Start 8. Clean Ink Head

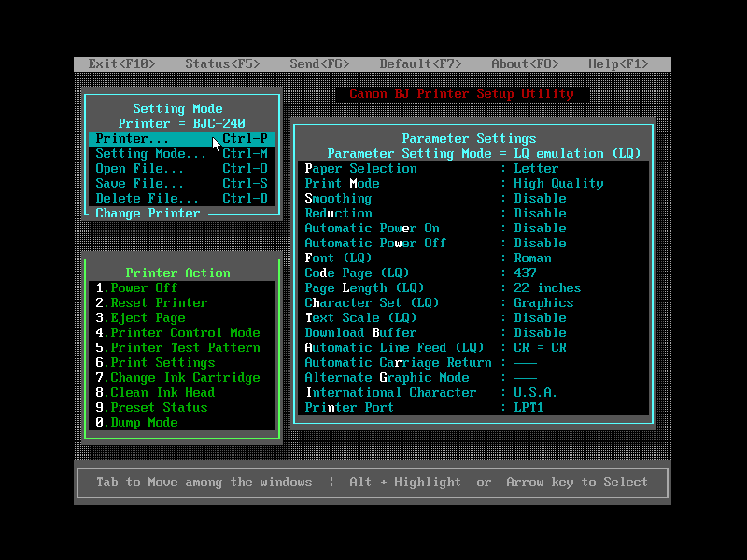pyautogui.click(x=182, y=392)
